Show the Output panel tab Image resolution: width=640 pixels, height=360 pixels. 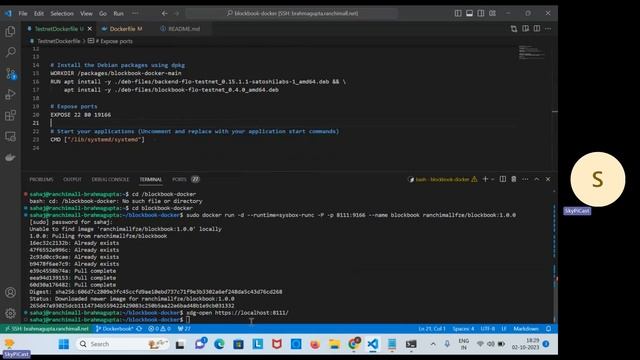72,180
